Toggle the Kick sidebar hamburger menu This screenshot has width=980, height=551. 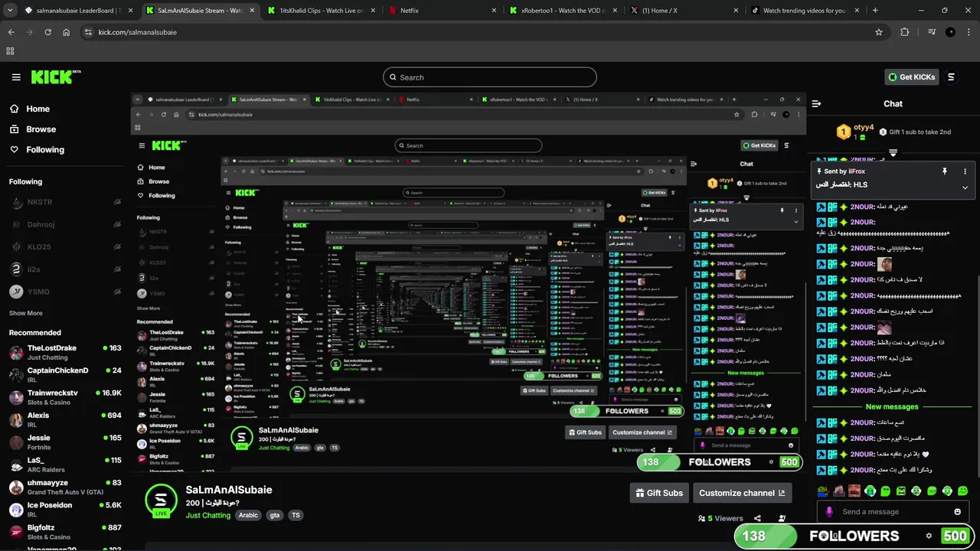click(16, 77)
